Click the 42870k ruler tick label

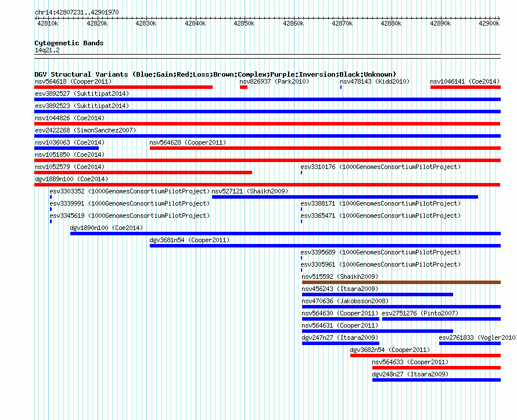pyautogui.click(x=342, y=23)
